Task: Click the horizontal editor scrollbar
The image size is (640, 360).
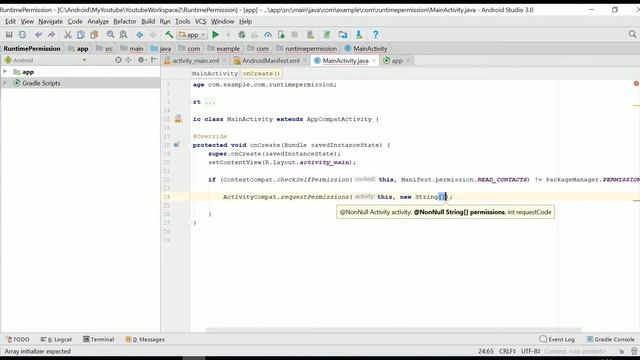Action: pos(393,329)
